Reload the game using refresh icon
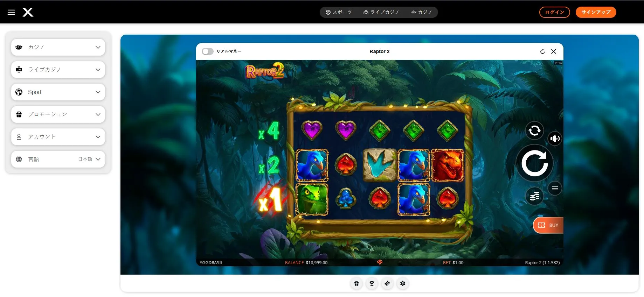This screenshot has width=644, height=297. 542,51
